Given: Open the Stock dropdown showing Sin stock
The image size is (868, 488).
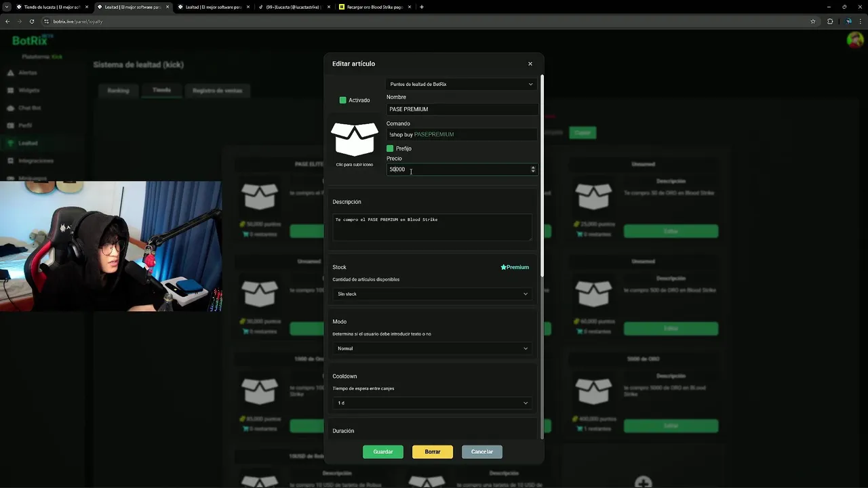Looking at the screenshot, I should point(432,294).
